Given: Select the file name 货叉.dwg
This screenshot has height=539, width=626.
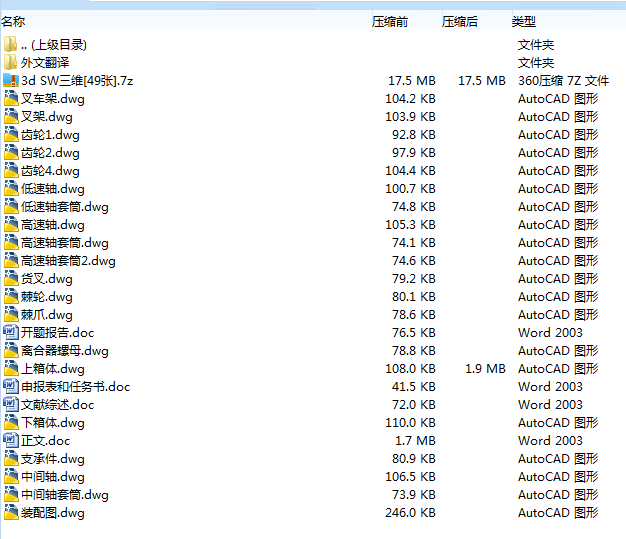Looking at the screenshot, I should point(47,279).
